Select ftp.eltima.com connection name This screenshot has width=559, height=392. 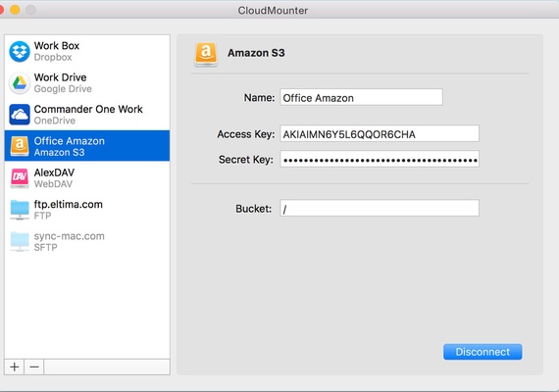[x=68, y=204]
